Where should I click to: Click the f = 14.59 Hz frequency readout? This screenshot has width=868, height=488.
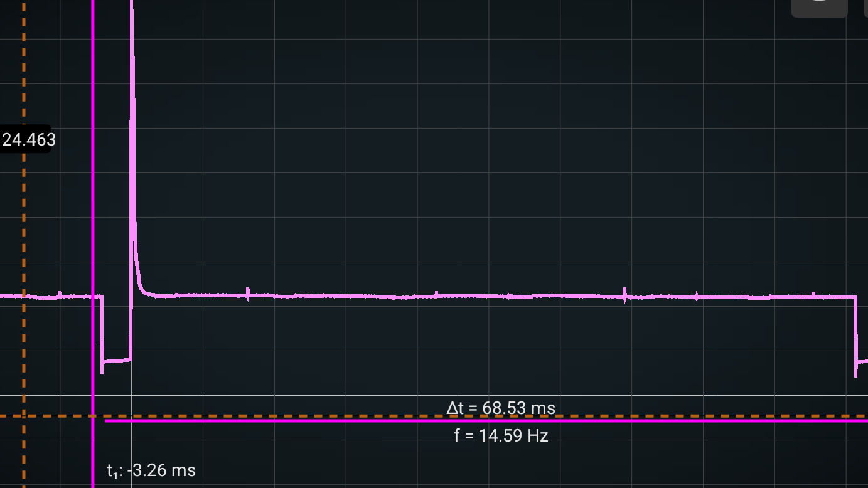click(501, 435)
